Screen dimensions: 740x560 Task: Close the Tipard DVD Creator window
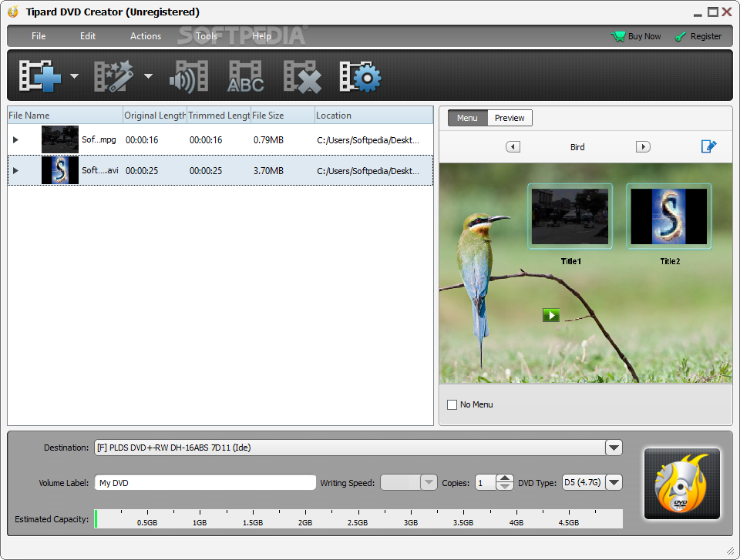point(727,12)
